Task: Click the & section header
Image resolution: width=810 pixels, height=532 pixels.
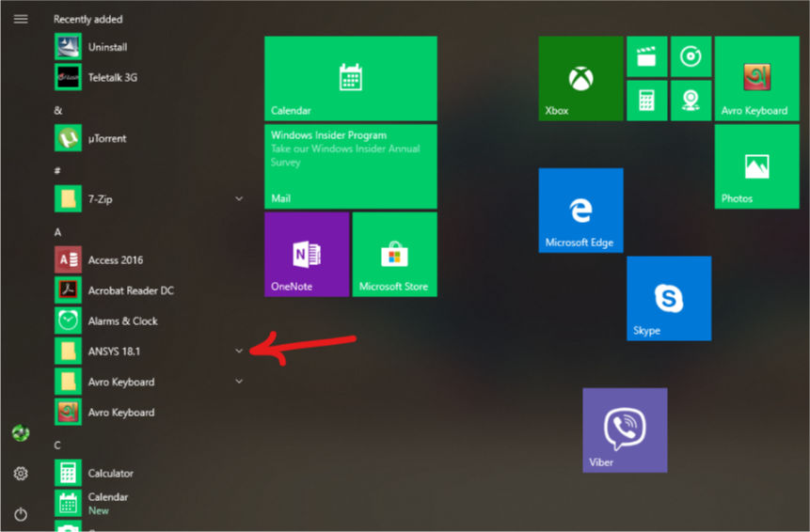Action: pos(58,110)
